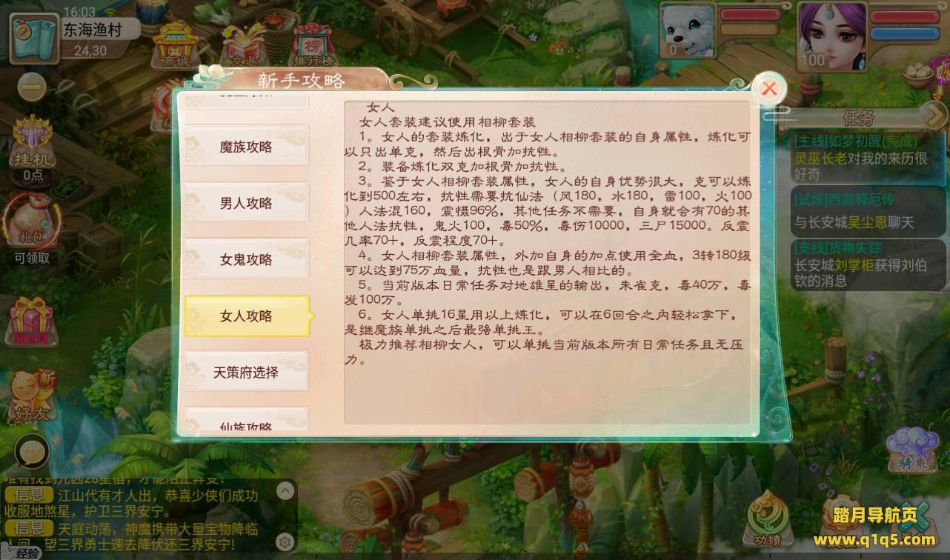Switch to the 天策府选择 guide tab
This screenshot has width=950, height=560.
(x=246, y=372)
